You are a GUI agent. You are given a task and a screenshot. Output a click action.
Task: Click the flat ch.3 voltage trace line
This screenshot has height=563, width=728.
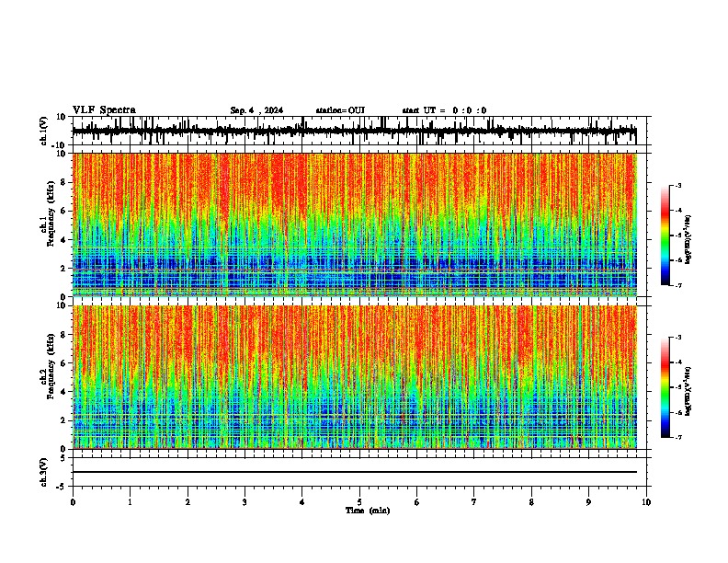coord(355,472)
